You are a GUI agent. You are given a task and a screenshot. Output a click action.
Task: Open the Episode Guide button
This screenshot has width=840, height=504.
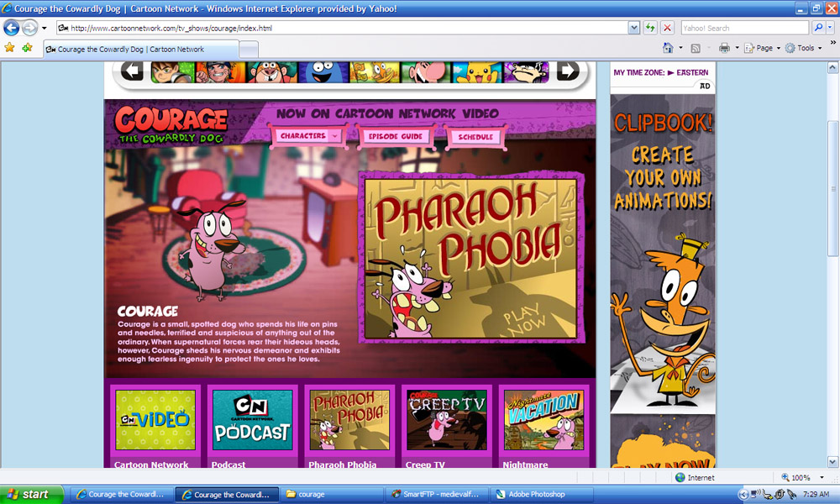pos(396,137)
